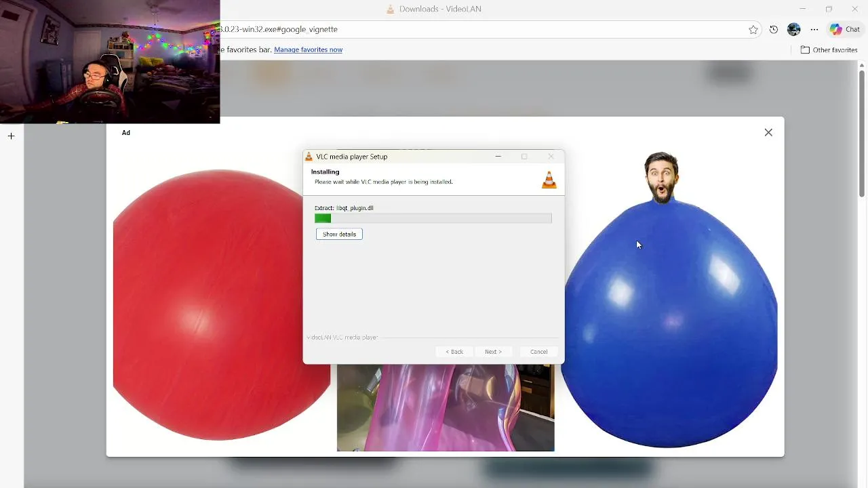Click the disabled Back button in VLC Setup

coord(454,352)
